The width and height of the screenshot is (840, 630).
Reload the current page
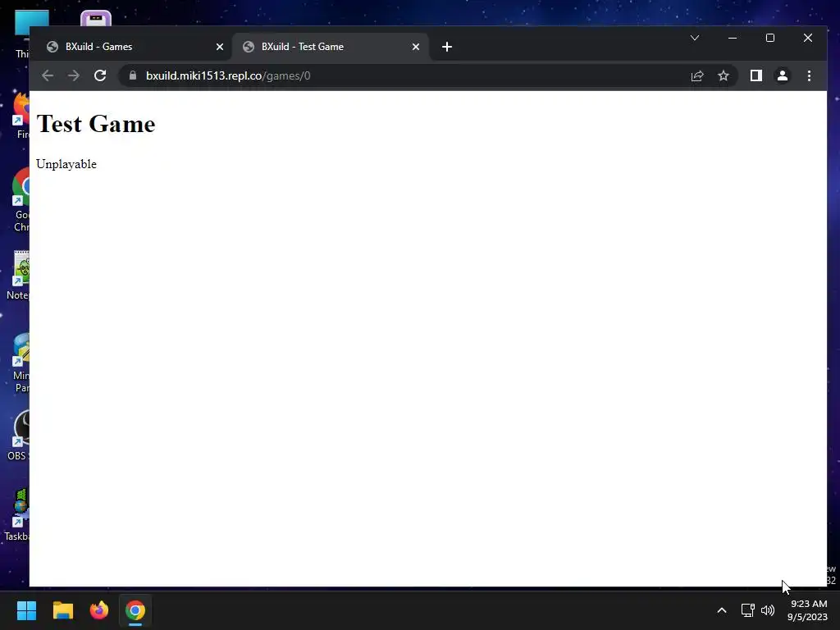click(x=100, y=75)
